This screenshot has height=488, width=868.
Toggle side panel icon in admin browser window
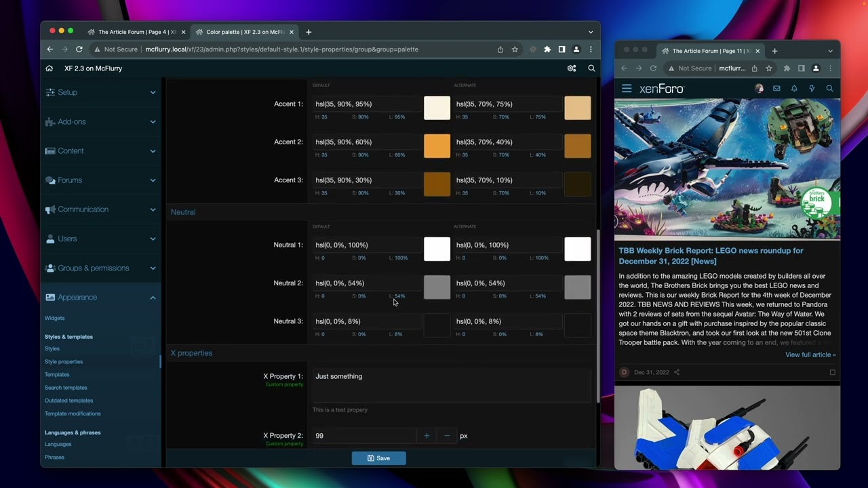tap(561, 49)
